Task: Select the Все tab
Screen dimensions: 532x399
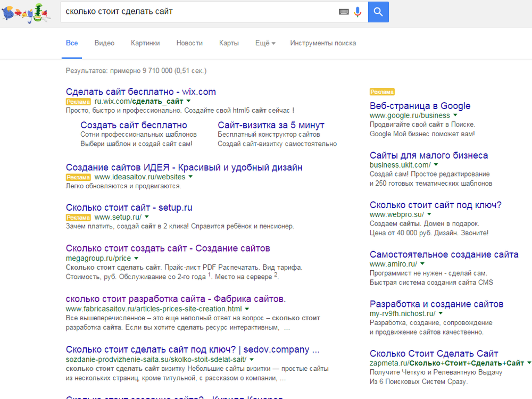Action: 72,43
